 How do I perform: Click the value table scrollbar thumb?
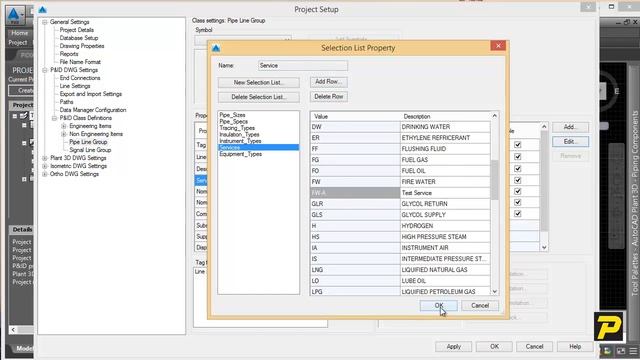pyautogui.click(x=495, y=180)
